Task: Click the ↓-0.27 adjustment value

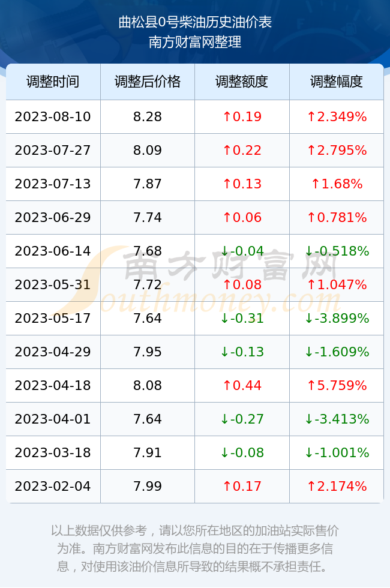Action: click(x=242, y=419)
